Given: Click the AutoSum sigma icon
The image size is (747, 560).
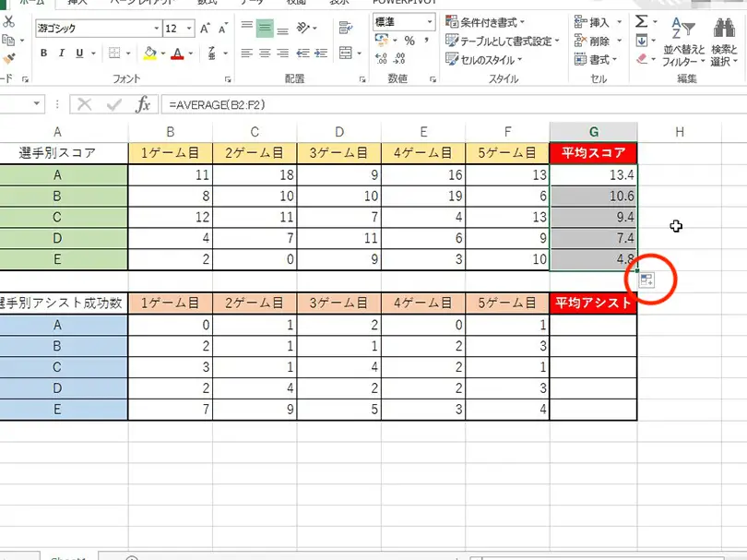Looking at the screenshot, I should (x=641, y=21).
